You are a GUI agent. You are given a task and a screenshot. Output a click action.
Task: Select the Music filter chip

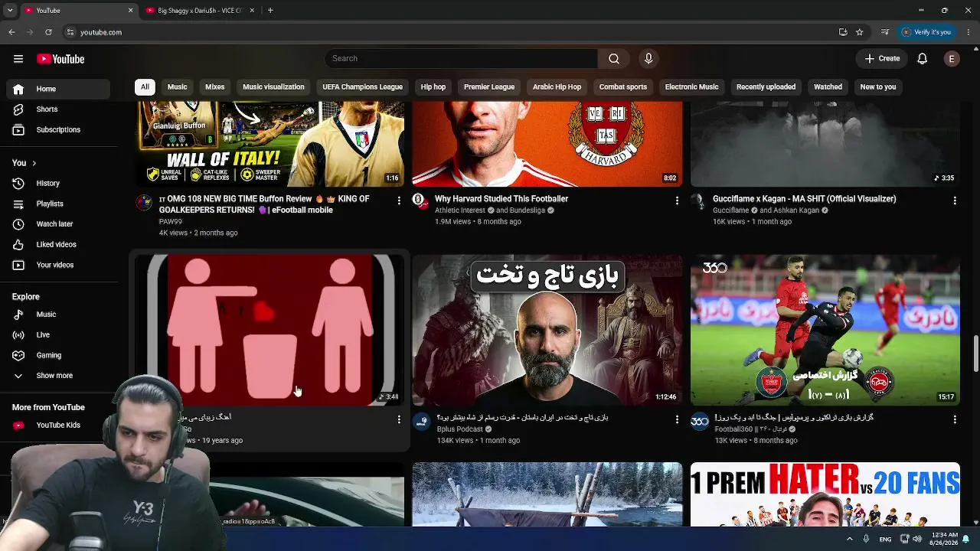[x=177, y=87]
